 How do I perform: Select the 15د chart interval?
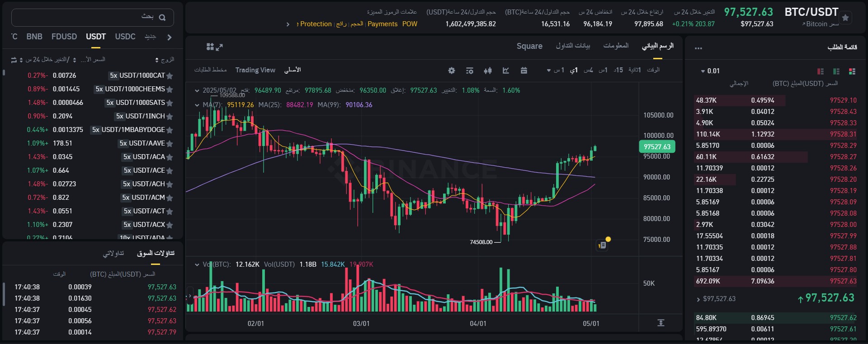618,70
